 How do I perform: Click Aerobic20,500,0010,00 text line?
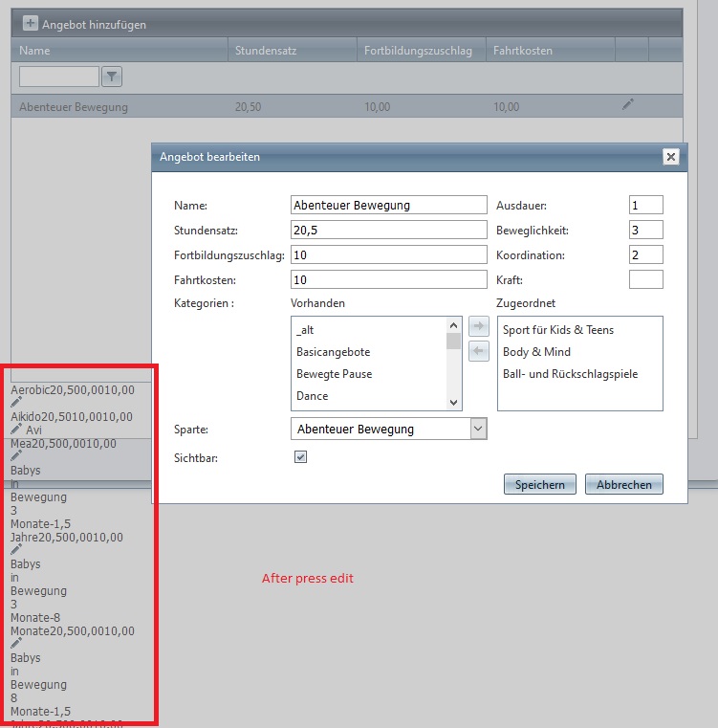[x=73, y=390]
